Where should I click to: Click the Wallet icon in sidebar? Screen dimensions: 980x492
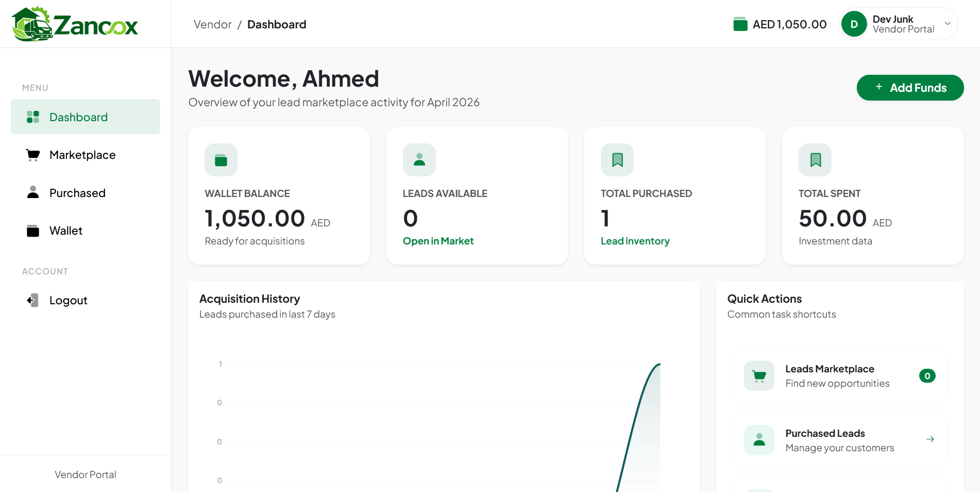pos(33,231)
